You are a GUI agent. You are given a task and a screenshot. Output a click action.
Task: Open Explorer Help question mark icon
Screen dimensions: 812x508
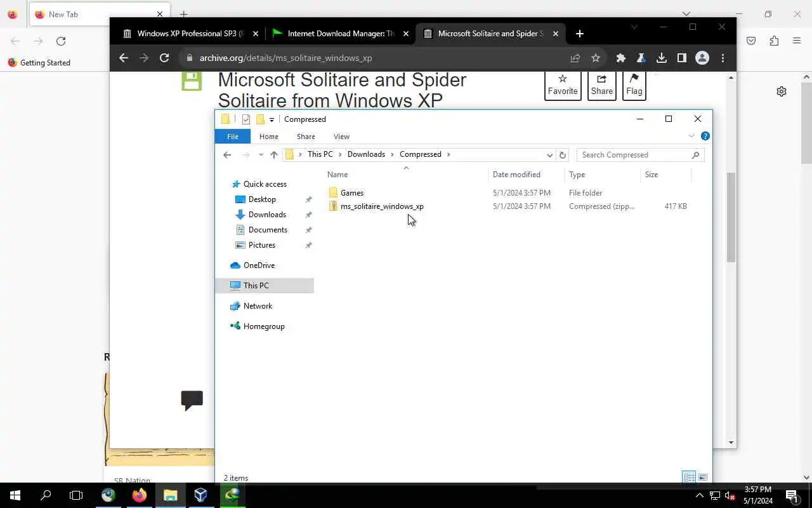705,136
